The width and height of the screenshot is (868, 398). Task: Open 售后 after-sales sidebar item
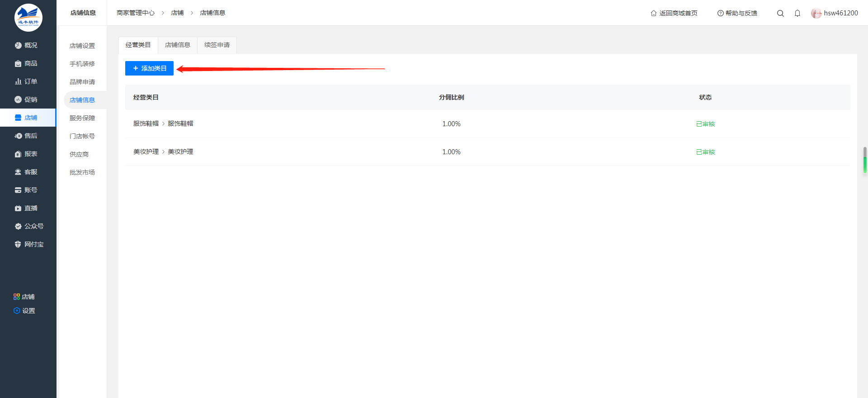(x=26, y=136)
